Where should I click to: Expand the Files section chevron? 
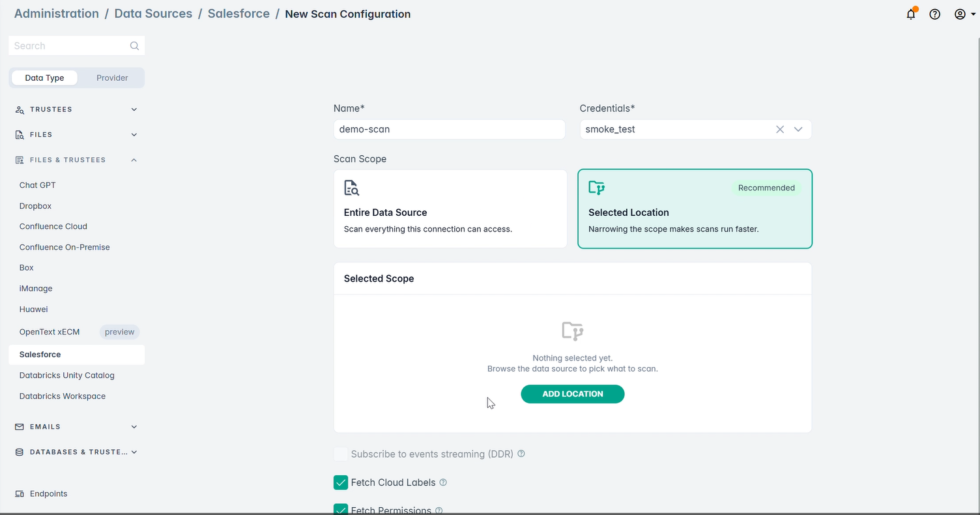point(134,135)
